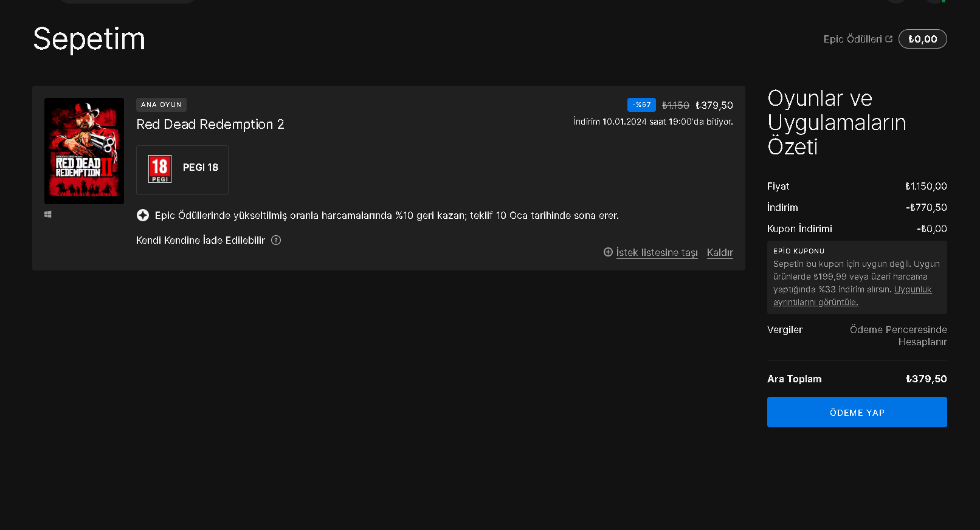Open Uygunluk ayrıntılarını görüntüle coupon link
Screen dimensions: 980x530
[x=852, y=296]
